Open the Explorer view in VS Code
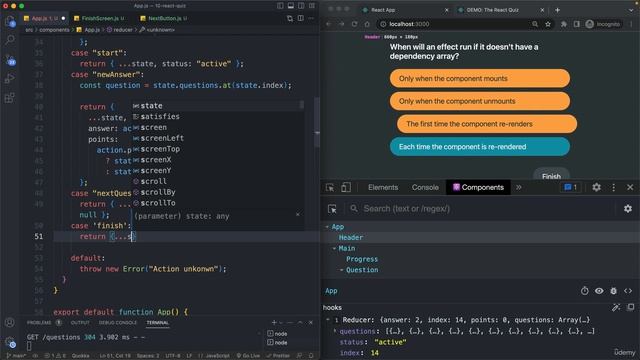The width and height of the screenshot is (640, 360). [x=10, y=21]
